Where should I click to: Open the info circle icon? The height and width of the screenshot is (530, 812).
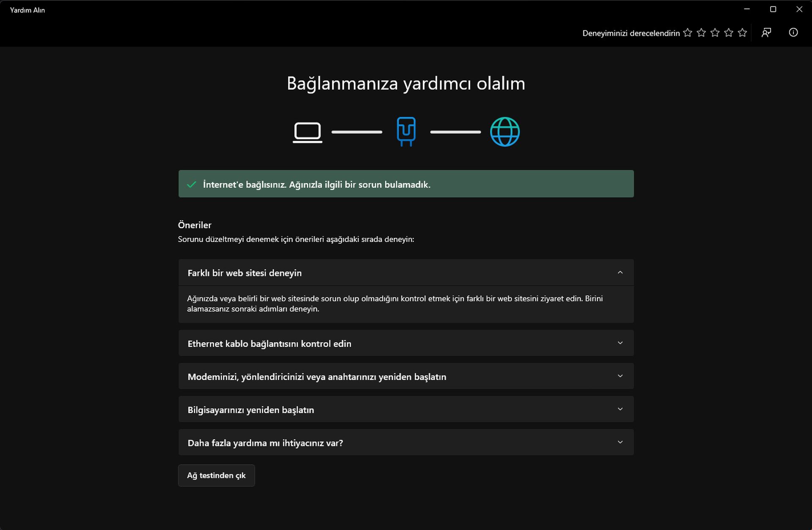(793, 33)
